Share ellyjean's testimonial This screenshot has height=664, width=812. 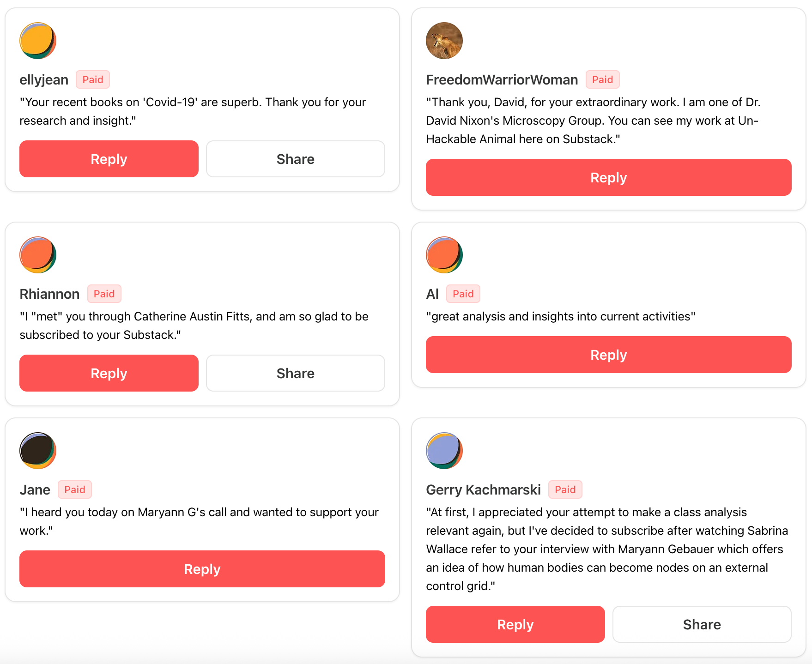click(x=295, y=159)
